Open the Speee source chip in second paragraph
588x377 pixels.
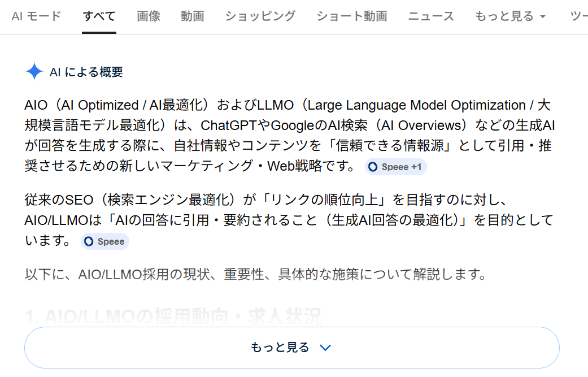pos(105,242)
